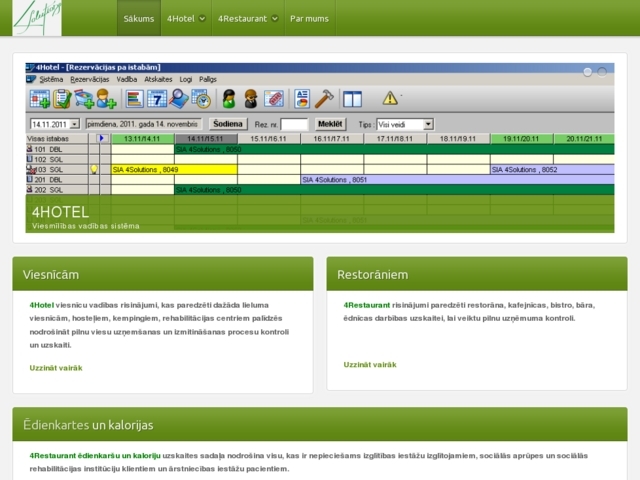Click the magnifying glass search icon
This screenshot has height=480, width=640.
pyautogui.click(x=179, y=99)
